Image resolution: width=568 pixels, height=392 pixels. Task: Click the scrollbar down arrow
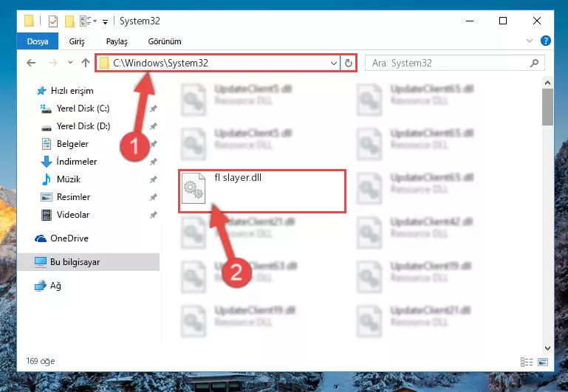[547, 348]
